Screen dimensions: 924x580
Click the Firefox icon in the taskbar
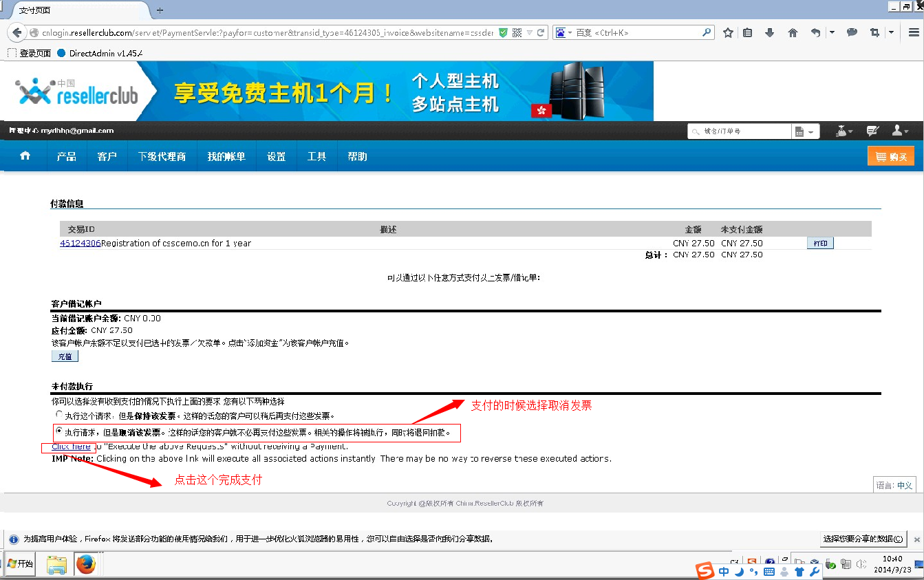click(86, 565)
